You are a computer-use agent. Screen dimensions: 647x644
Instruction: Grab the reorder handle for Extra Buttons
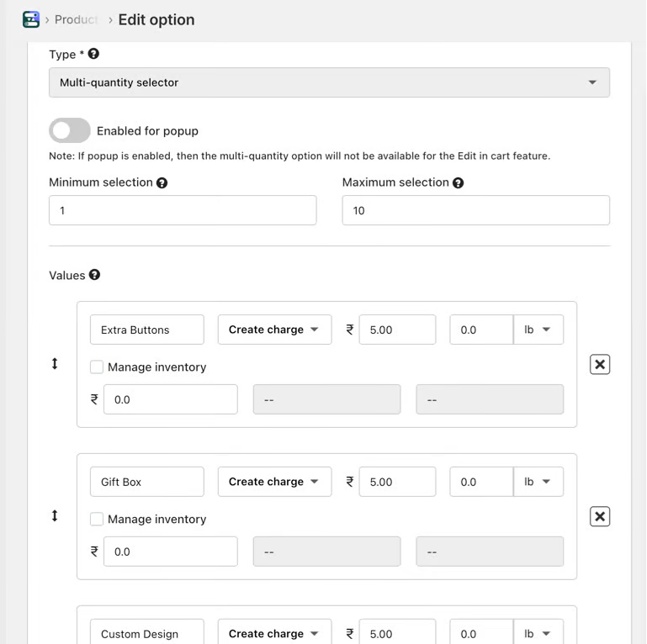coord(55,364)
